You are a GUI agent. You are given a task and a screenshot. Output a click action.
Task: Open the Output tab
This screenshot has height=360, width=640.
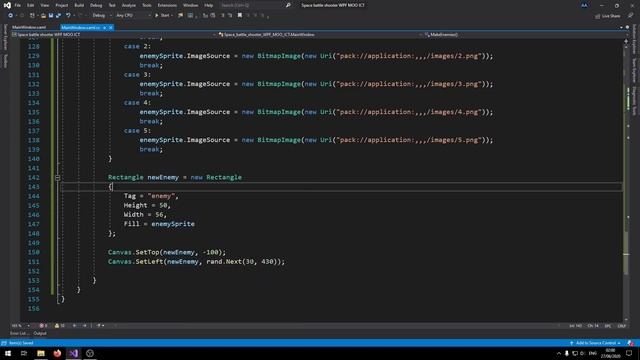(x=40, y=333)
